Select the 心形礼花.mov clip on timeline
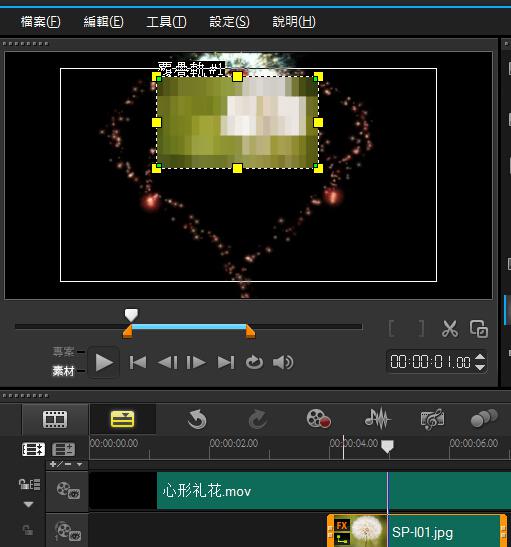Viewport: 511px width, 547px height. tap(334, 491)
